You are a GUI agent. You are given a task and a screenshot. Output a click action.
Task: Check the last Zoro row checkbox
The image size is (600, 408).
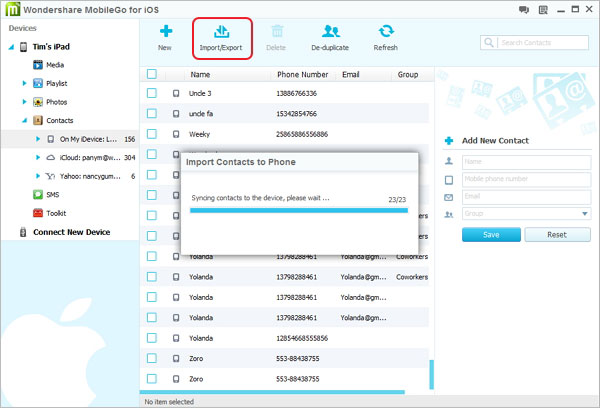[152, 379]
